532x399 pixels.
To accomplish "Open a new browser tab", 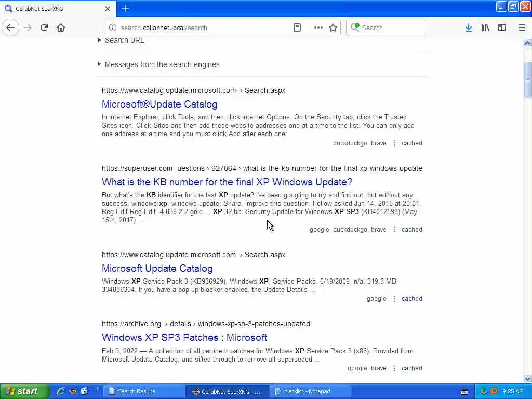I will pyautogui.click(x=125, y=8).
